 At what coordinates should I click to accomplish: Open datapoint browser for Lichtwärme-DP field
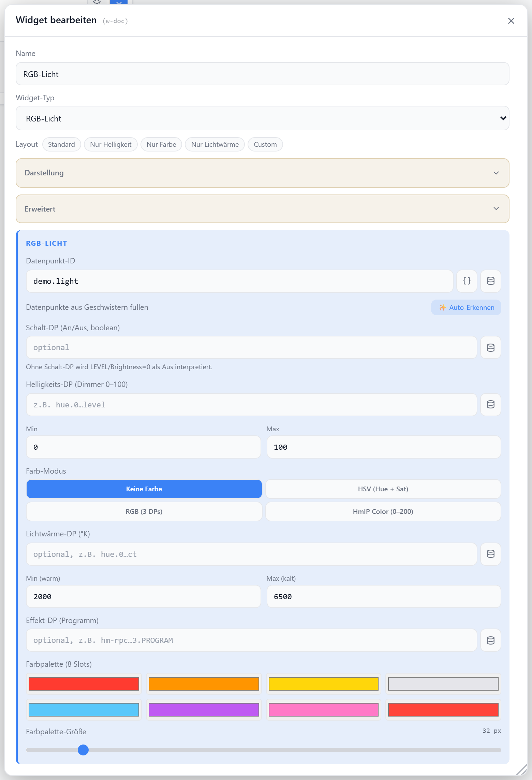[490, 554]
